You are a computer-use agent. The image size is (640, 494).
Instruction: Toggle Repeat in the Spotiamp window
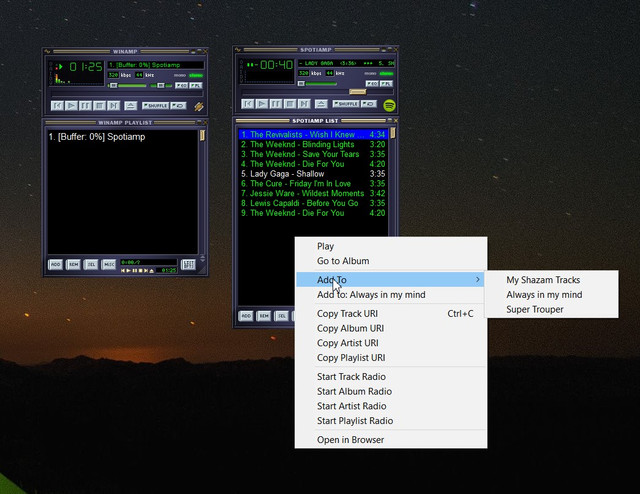click(369, 104)
